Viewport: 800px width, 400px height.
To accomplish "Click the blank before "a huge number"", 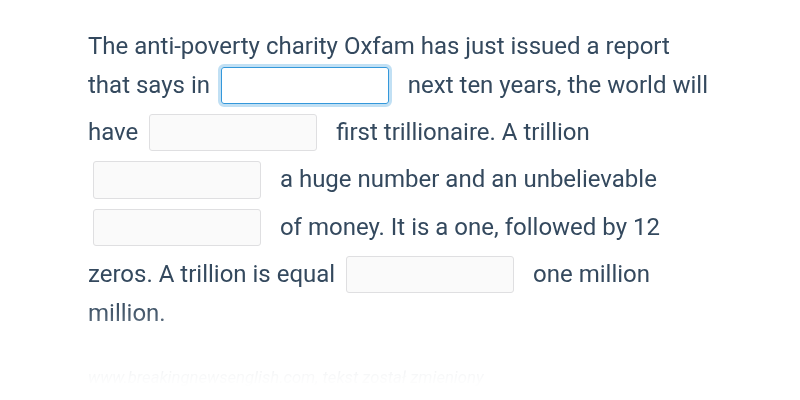I will pos(177,180).
